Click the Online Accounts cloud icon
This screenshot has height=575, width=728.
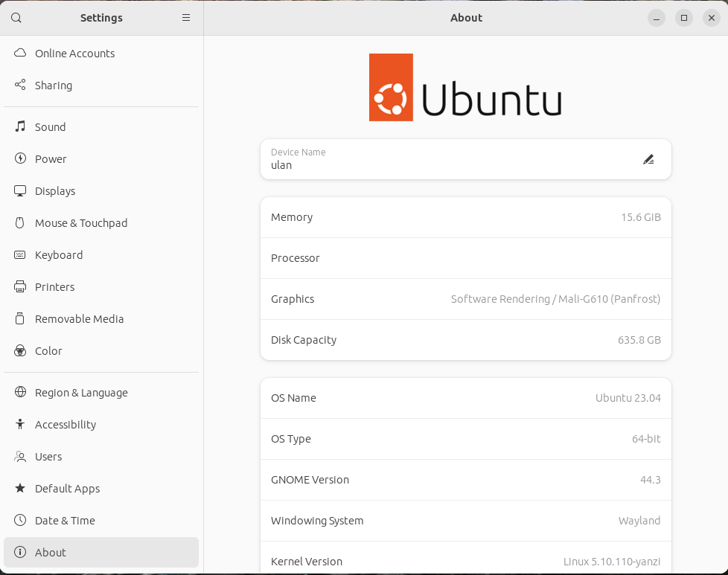coord(20,53)
